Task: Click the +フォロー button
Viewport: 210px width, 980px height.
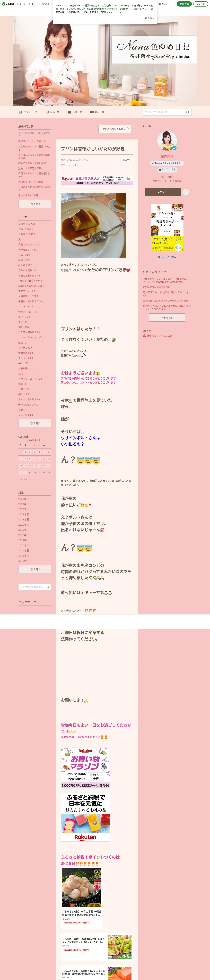Action: [x=163, y=192]
